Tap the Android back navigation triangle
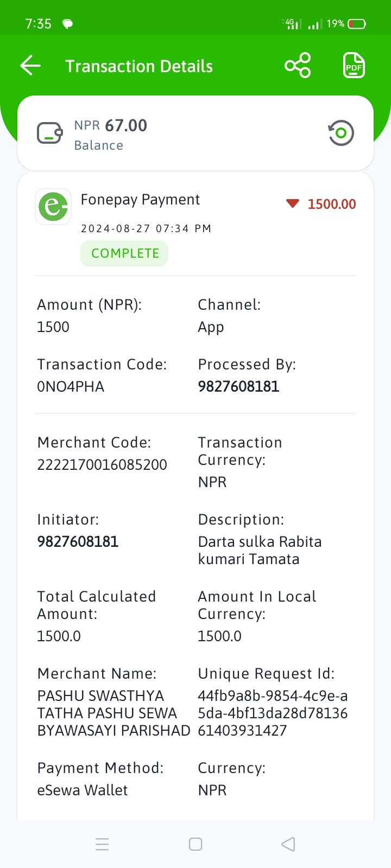The width and height of the screenshot is (391, 868). (288, 844)
